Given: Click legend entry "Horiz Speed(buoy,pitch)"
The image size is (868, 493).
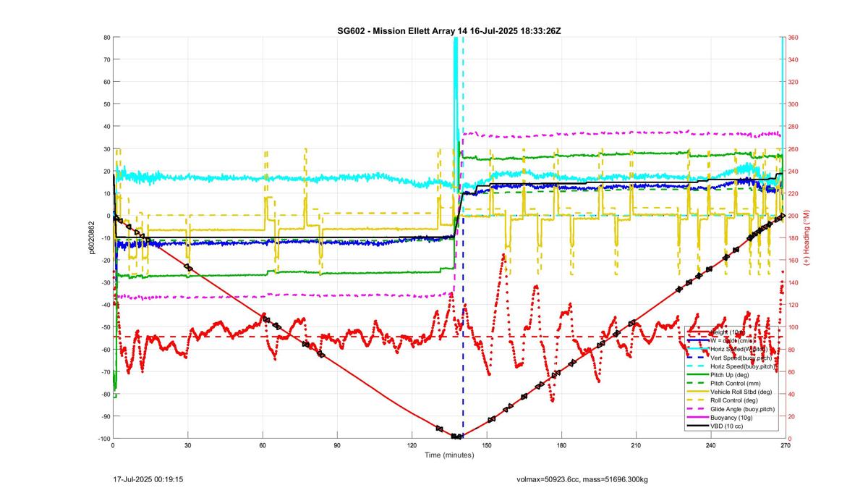Looking at the screenshot, I should pyautogui.click(x=743, y=366).
